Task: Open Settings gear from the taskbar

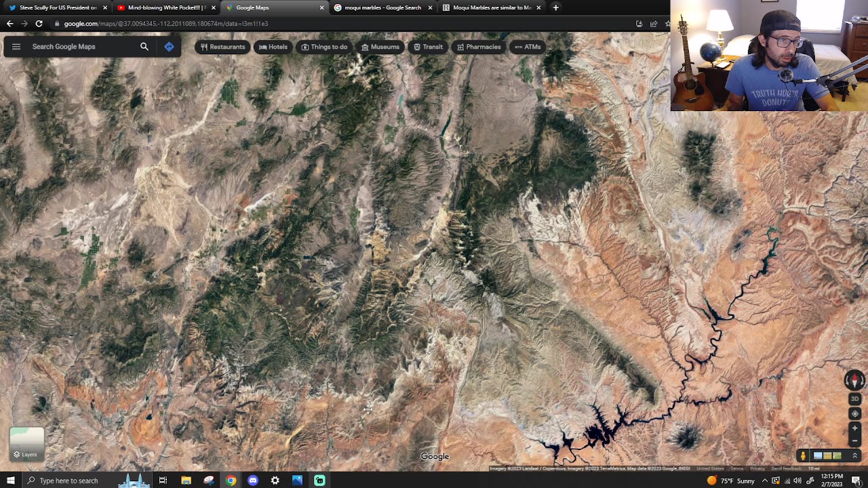Action: click(x=275, y=481)
